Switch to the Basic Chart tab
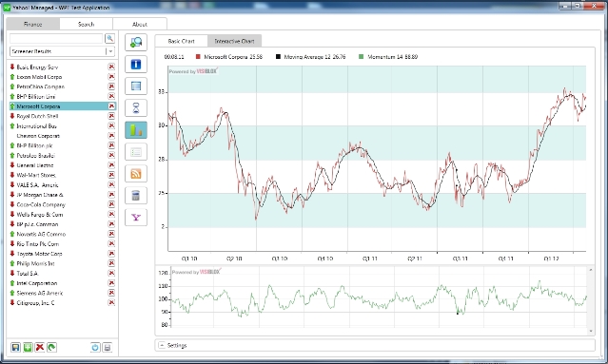608x364 pixels. pyautogui.click(x=181, y=41)
